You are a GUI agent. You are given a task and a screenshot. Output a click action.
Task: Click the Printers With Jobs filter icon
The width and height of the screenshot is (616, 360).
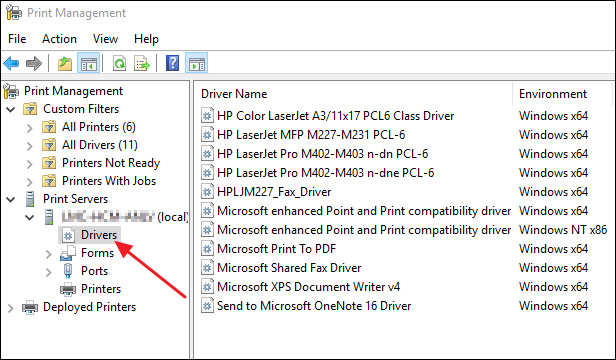(49, 181)
